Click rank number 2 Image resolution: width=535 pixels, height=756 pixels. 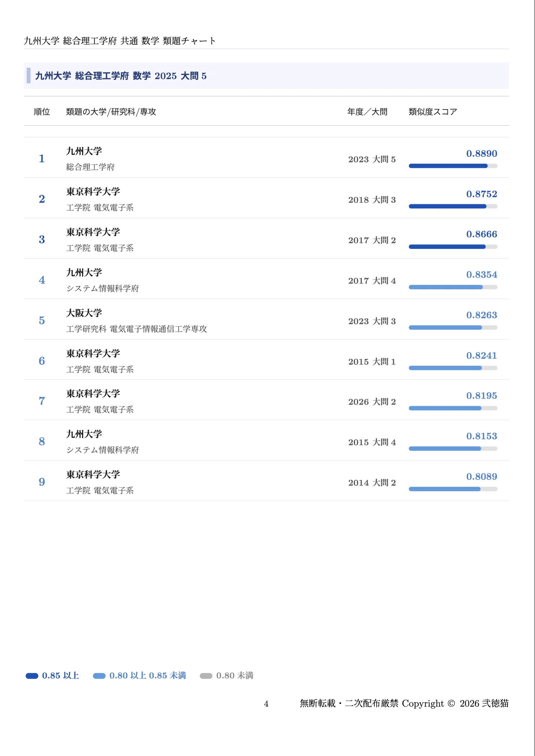42,199
